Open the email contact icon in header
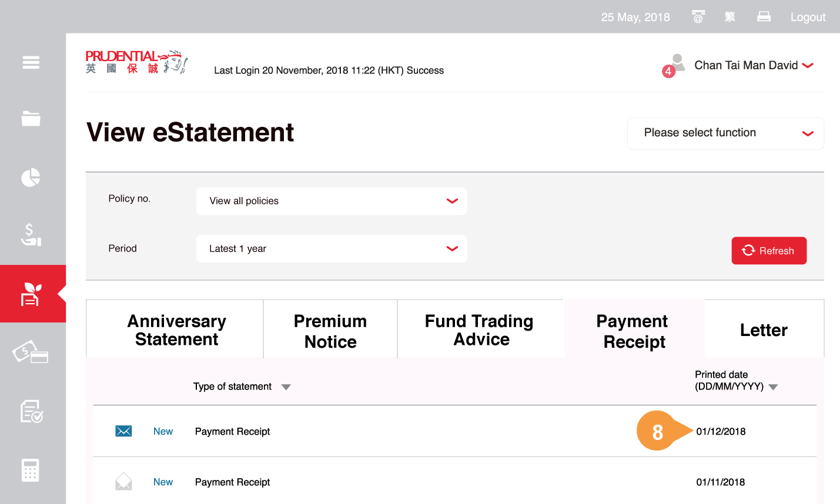 698,17
